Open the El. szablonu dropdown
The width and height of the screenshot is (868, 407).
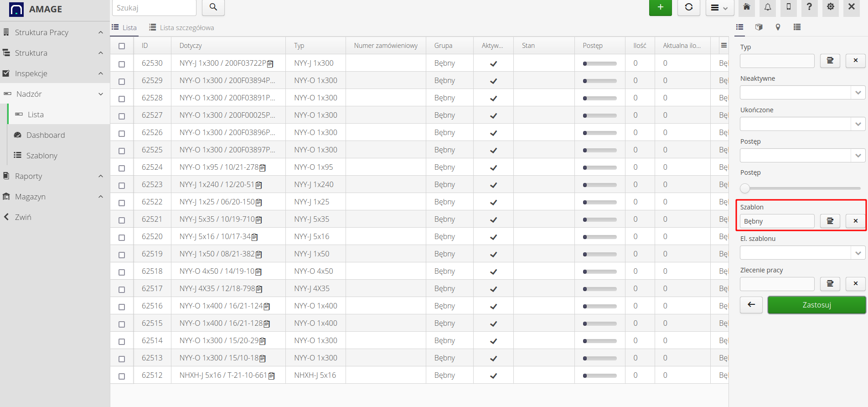click(x=802, y=253)
